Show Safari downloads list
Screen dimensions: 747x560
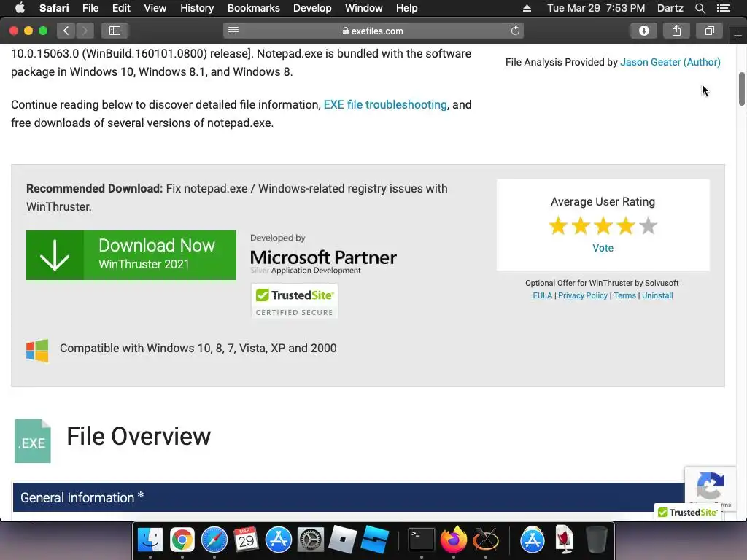pos(643,31)
